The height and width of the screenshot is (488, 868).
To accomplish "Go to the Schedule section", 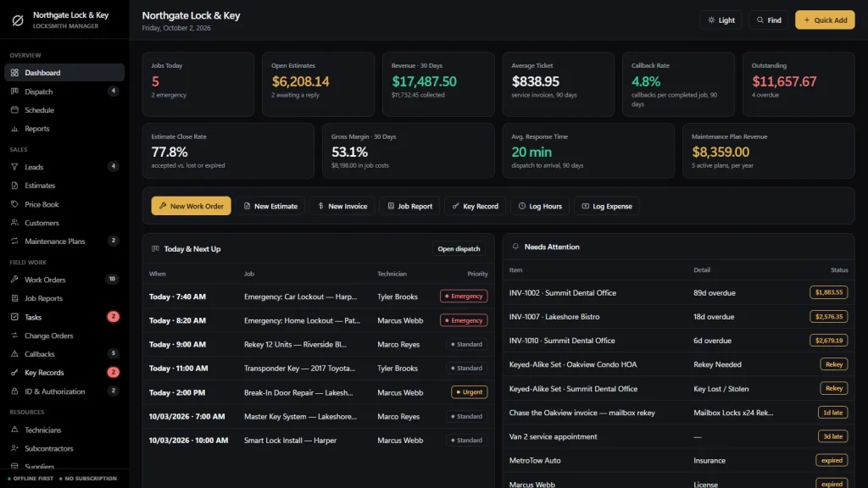I will click(x=64, y=109).
